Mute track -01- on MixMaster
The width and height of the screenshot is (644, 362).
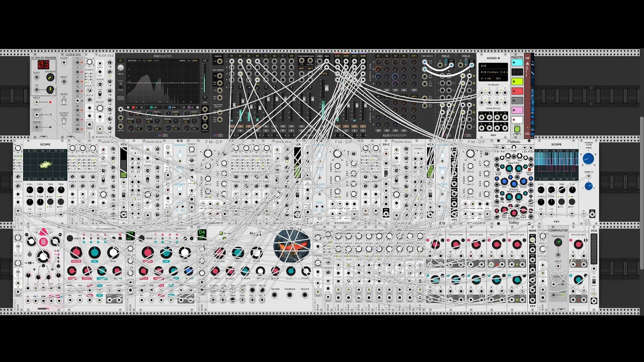click(x=231, y=126)
